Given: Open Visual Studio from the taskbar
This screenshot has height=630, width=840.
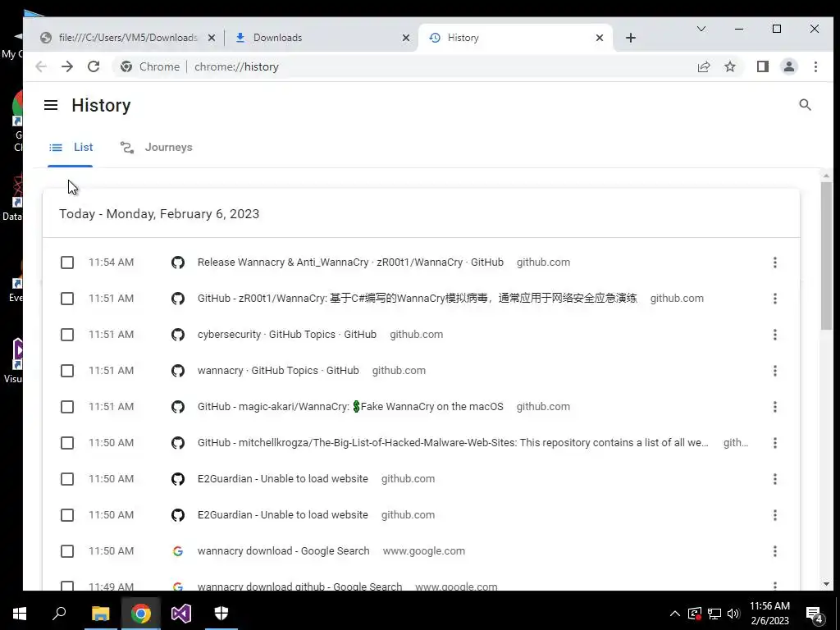Looking at the screenshot, I should [181, 614].
